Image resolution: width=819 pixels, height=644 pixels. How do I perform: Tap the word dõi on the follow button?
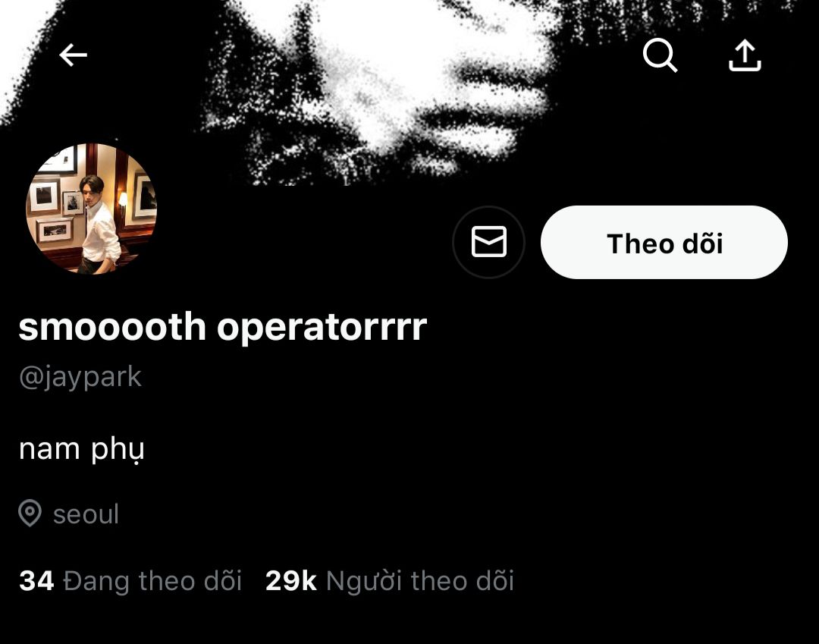tap(702, 243)
